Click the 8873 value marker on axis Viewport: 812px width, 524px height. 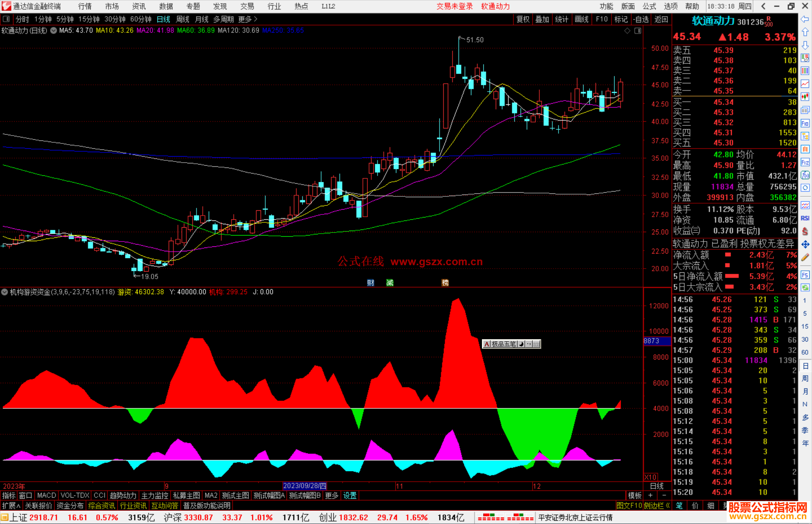click(x=656, y=341)
